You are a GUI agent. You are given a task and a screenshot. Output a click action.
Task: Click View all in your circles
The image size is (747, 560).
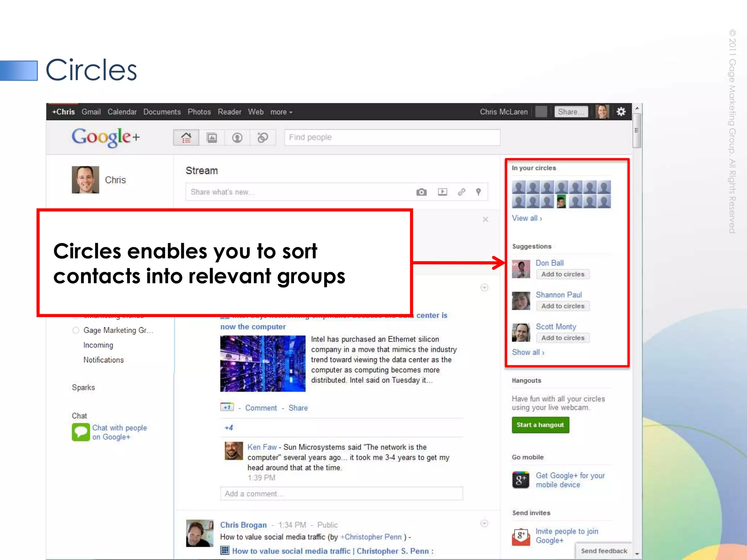pyautogui.click(x=527, y=218)
